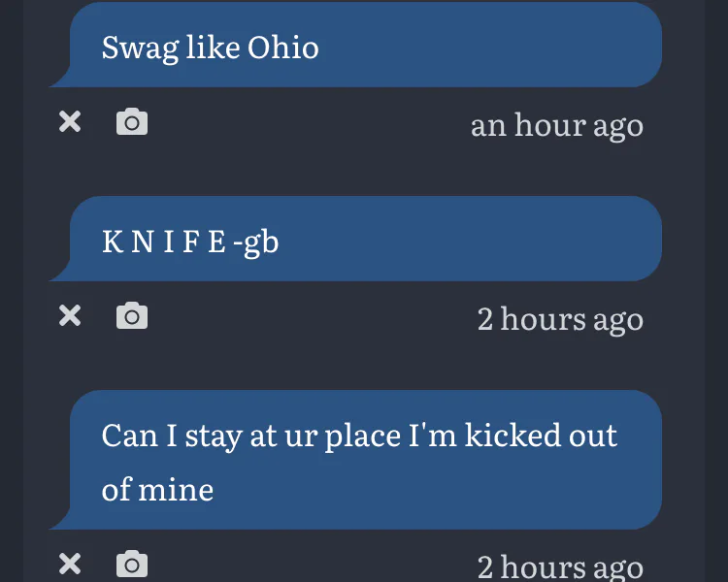Screenshot the "K N I F E -gb" message
Viewport: 728px width, 582px height.
[x=132, y=316]
